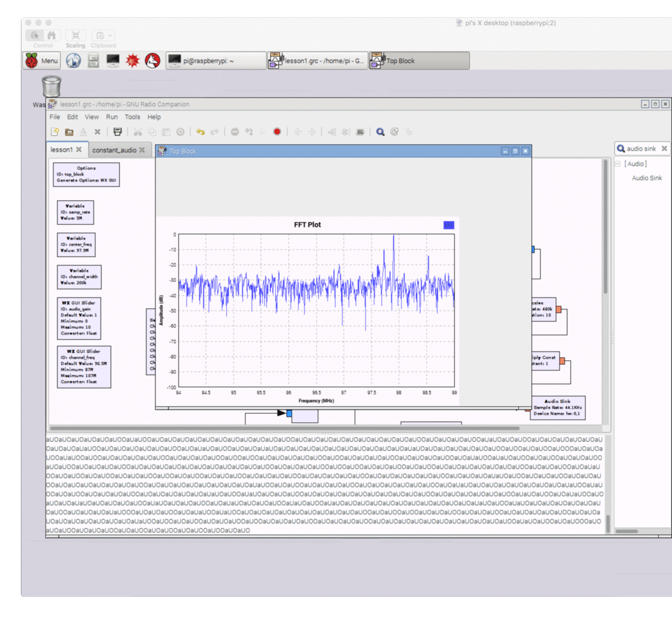Select Audio Sink in block tree
Viewport: 672px width, 622px height.
tap(647, 178)
